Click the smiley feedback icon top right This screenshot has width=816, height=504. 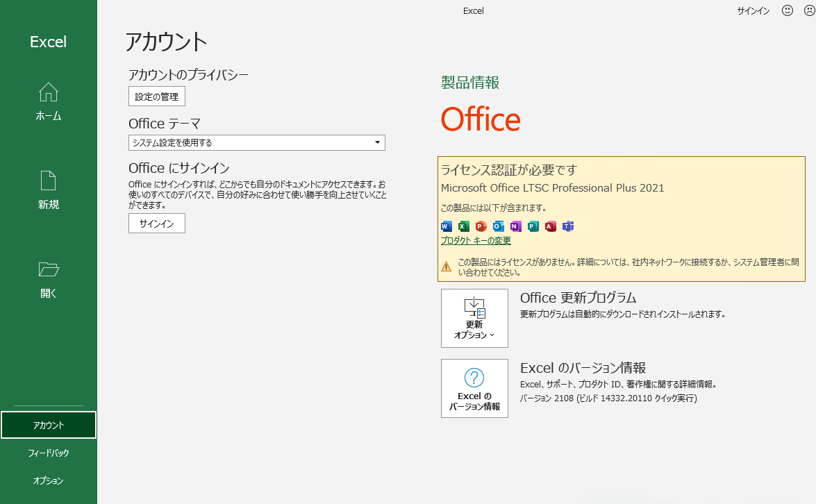[787, 10]
